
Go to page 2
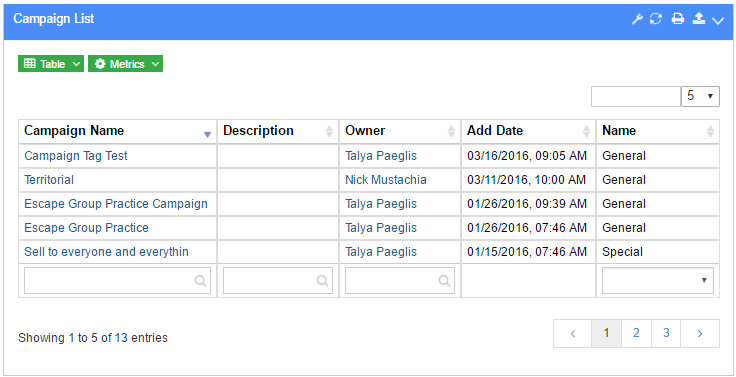pyautogui.click(x=636, y=333)
